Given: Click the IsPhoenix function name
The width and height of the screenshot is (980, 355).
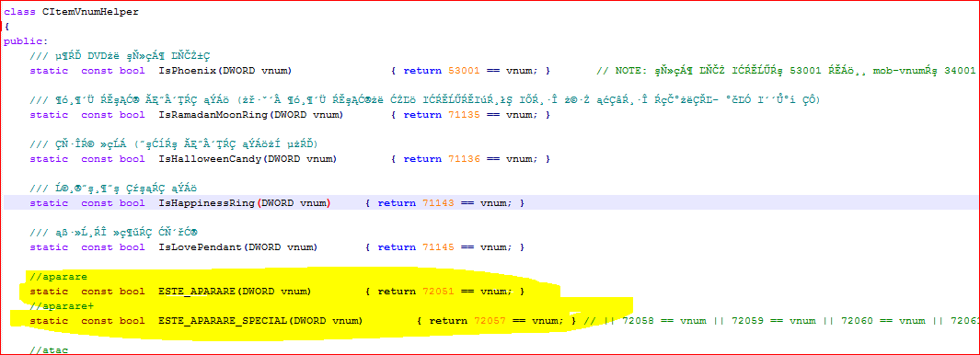Looking at the screenshot, I should [187, 71].
